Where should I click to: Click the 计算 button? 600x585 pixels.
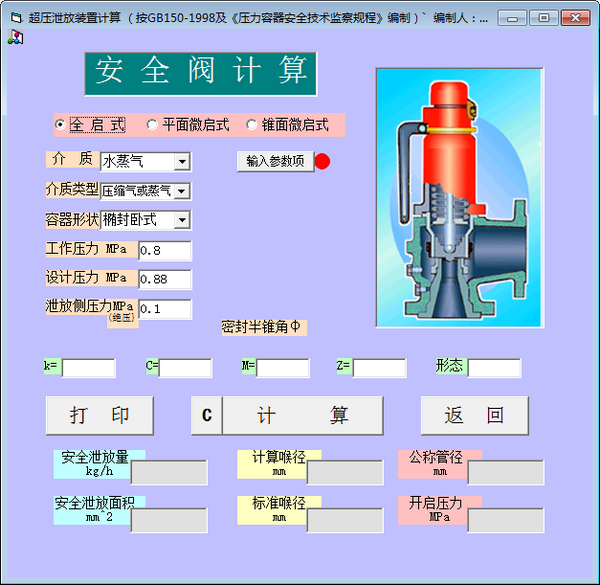(302, 416)
